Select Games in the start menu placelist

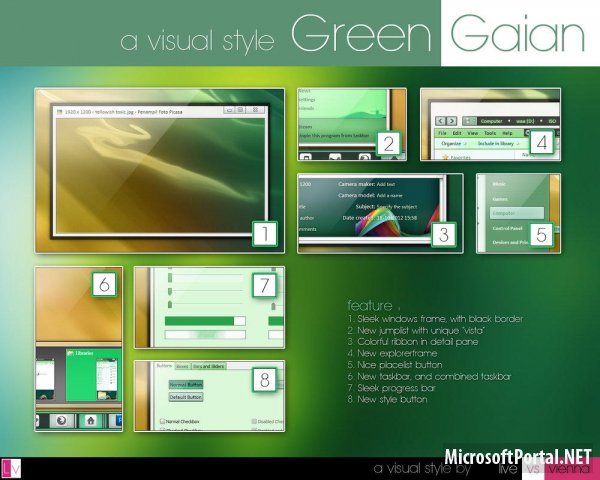pos(500,199)
